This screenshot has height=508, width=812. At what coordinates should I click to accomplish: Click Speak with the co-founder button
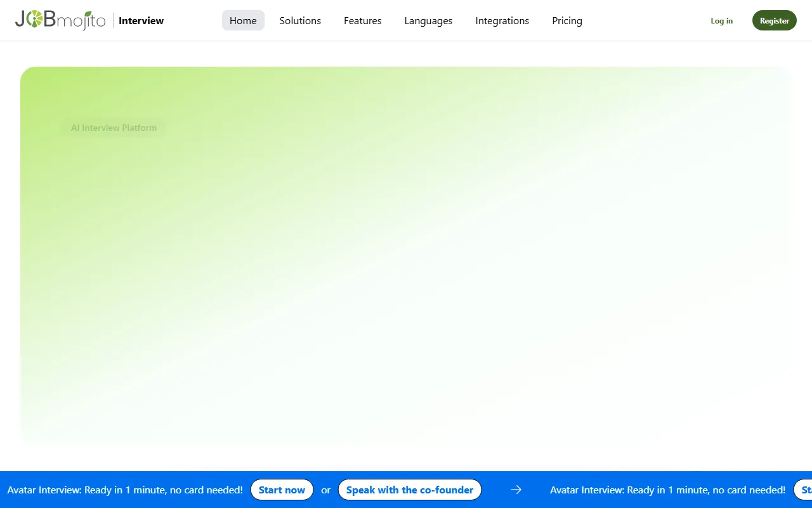coord(410,490)
